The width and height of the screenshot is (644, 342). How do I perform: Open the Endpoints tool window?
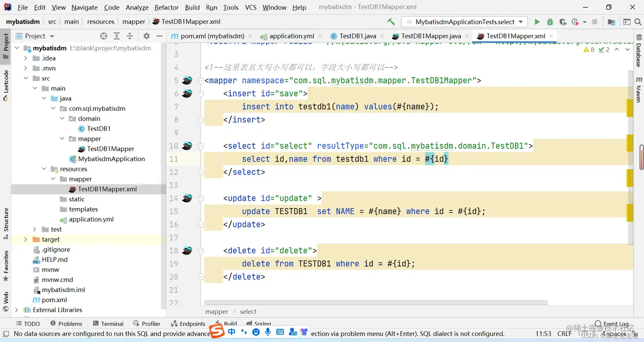click(x=188, y=324)
